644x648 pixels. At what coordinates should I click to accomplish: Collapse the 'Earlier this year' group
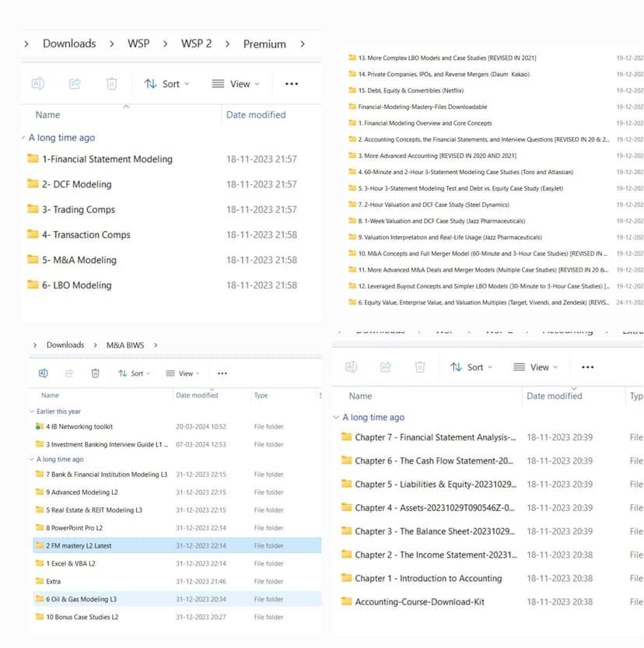(x=32, y=412)
